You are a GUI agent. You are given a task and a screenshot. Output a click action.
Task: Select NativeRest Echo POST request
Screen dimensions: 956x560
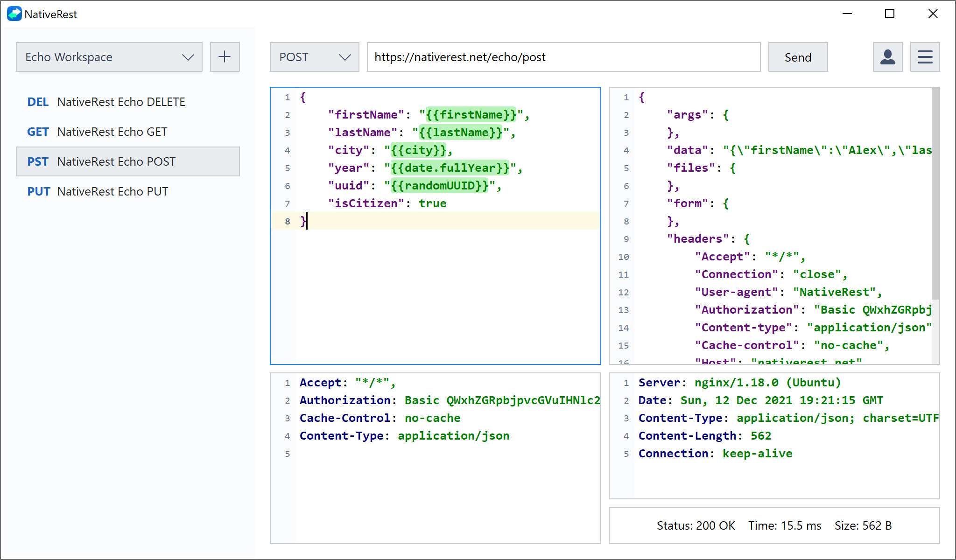(128, 161)
